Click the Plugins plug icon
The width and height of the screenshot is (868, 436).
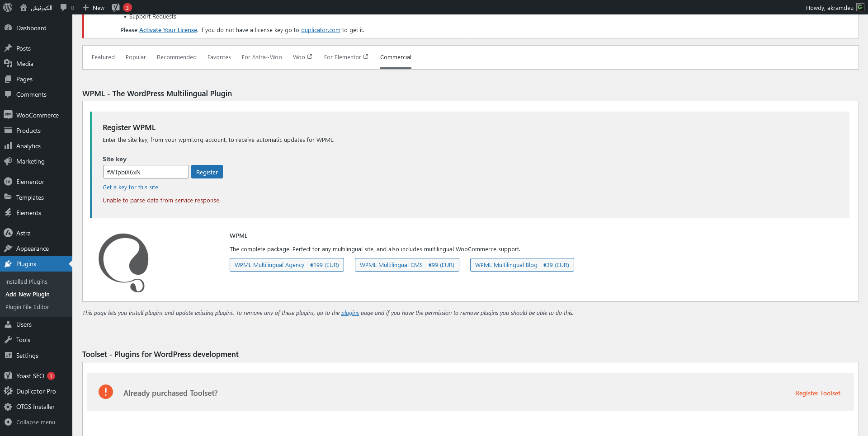8,263
